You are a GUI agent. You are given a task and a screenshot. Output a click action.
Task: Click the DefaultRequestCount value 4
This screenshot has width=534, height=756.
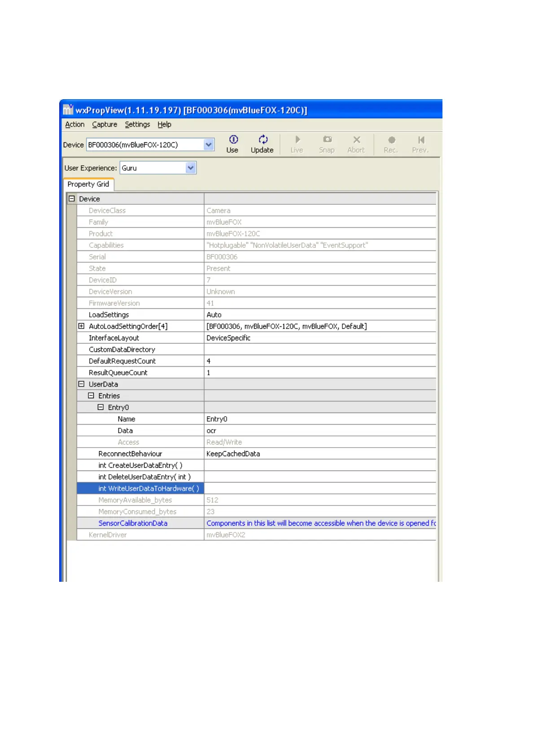pos(208,361)
